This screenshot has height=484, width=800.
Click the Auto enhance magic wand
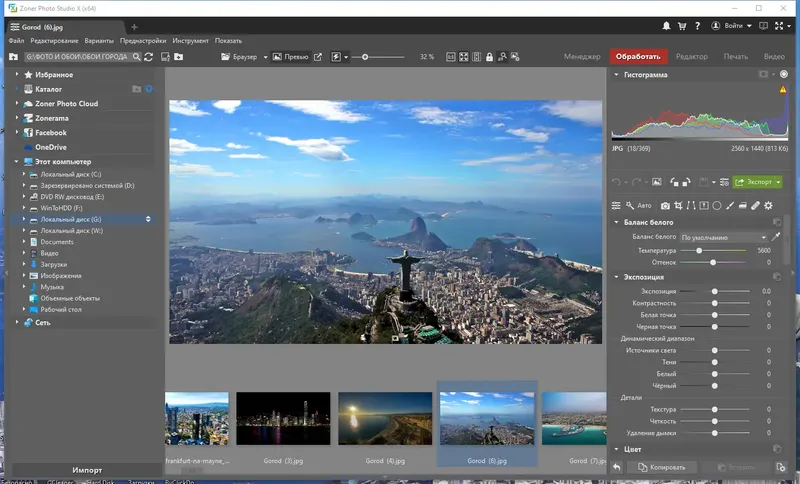click(630, 205)
